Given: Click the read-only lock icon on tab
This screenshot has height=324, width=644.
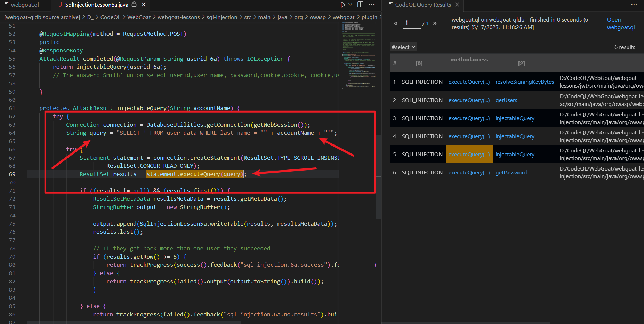Looking at the screenshot, I should click(x=134, y=5).
